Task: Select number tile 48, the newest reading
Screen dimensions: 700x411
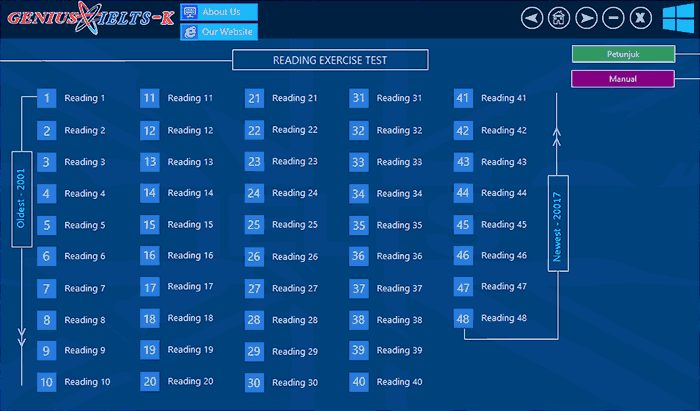Action: pyautogui.click(x=463, y=319)
